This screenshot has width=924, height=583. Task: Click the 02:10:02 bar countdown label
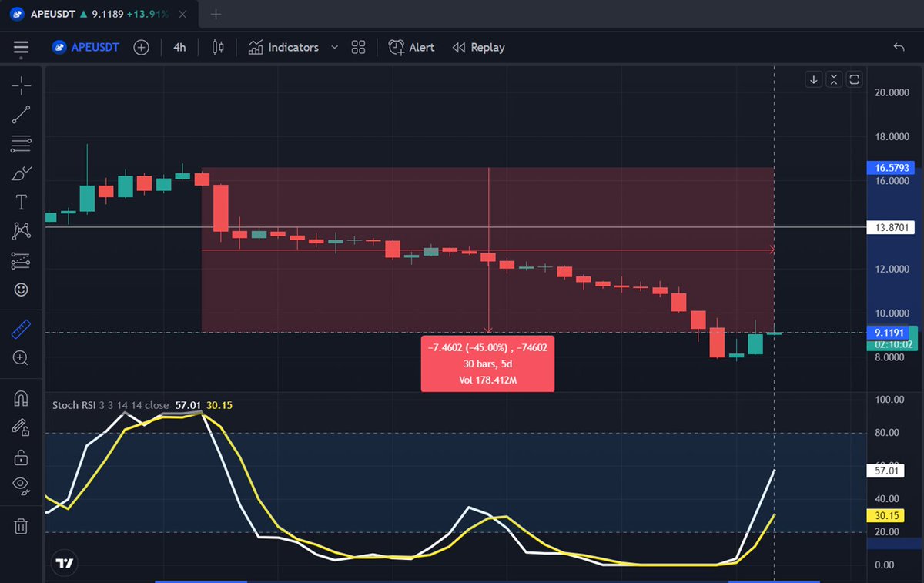click(892, 344)
